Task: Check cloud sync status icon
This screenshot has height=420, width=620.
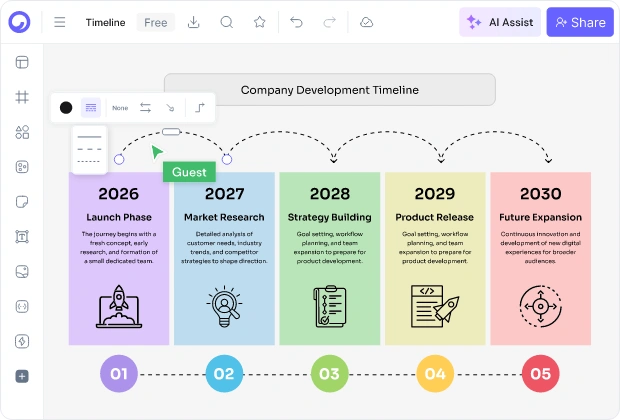Action: pyautogui.click(x=367, y=22)
